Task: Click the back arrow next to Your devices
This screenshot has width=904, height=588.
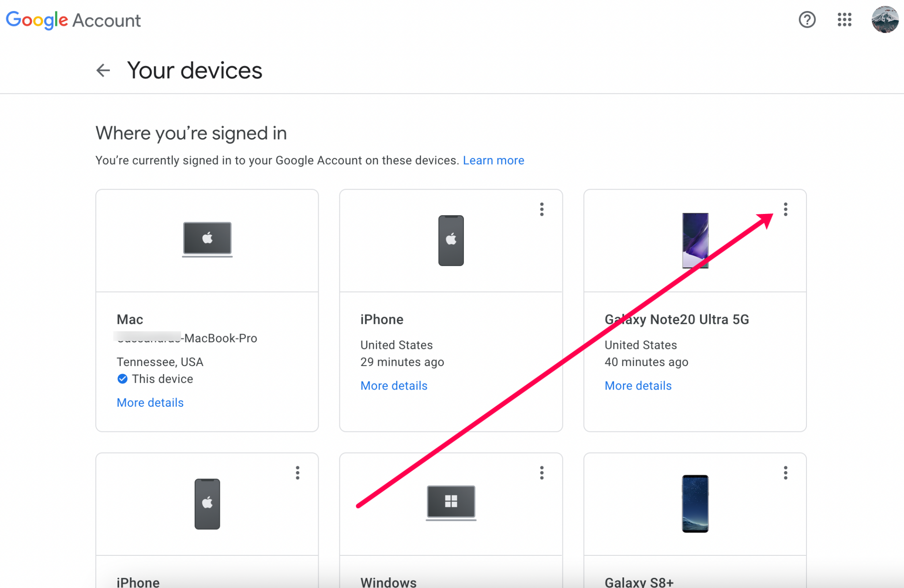Action: (x=103, y=70)
